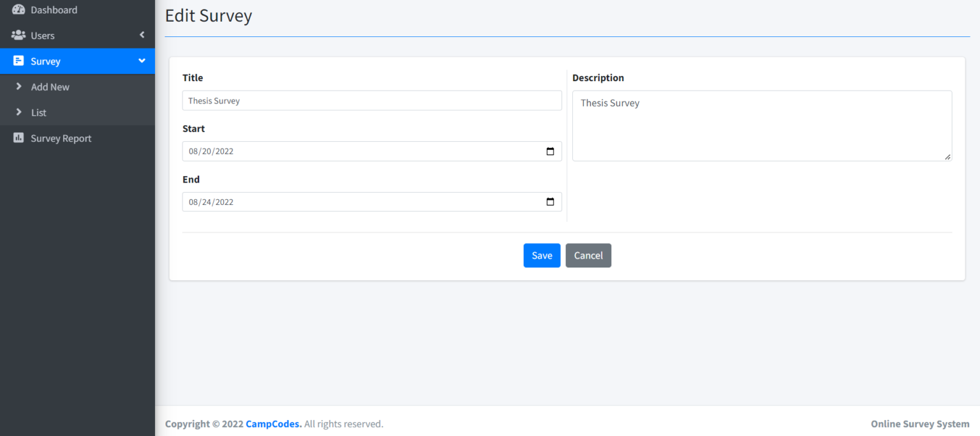This screenshot has height=436, width=980.
Task: Select the Survey clipboard icon
Action: tap(19, 61)
